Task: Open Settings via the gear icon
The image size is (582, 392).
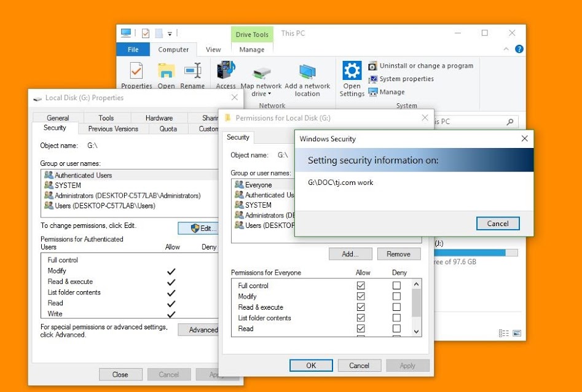Action: pyautogui.click(x=352, y=72)
